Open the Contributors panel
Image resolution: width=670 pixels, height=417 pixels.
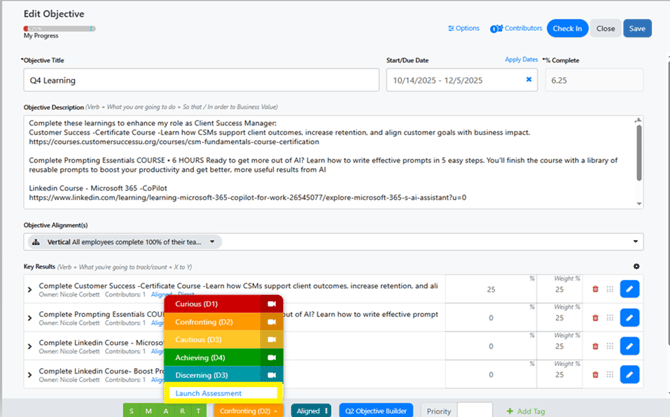516,28
